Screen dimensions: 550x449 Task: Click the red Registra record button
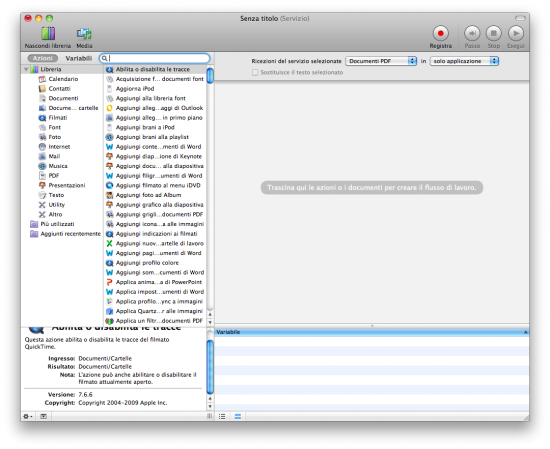pos(441,33)
